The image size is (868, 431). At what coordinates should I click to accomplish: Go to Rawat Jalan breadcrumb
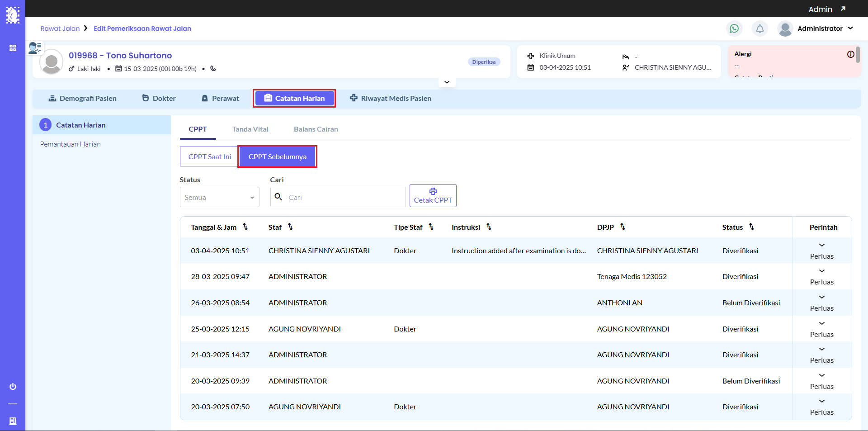tap(60, 28)
